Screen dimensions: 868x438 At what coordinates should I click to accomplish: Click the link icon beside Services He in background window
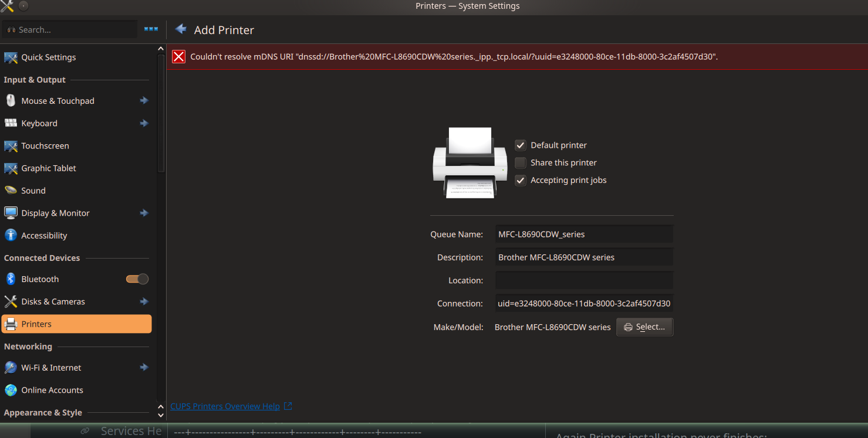point(85,431)
